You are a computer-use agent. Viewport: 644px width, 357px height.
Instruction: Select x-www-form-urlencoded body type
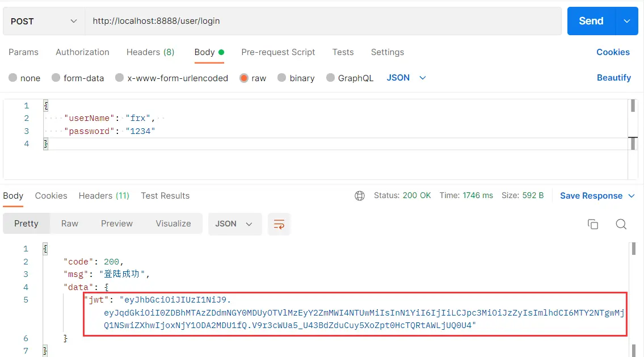[172, 78]
